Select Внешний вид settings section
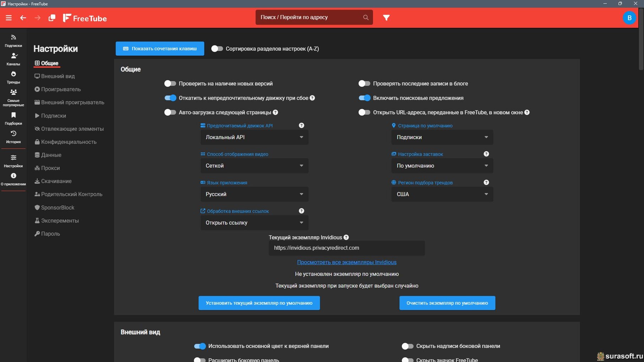The height and width of the screenshot is (362, 644). (55, 76)
